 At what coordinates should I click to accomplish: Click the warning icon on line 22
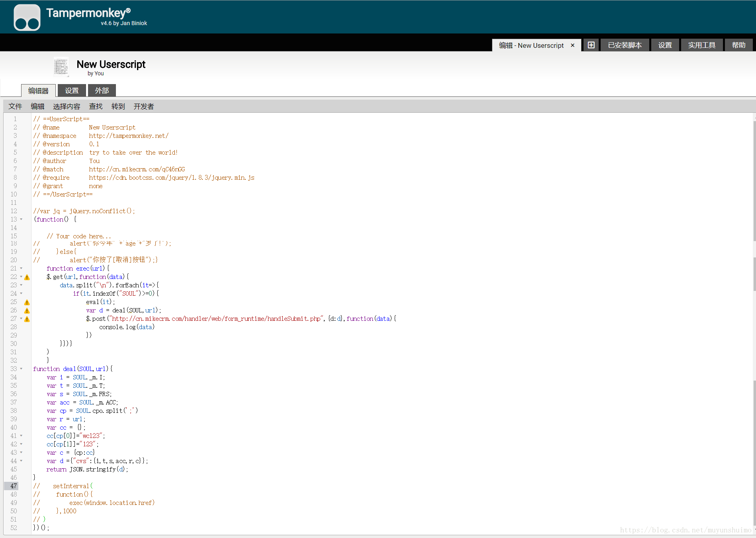[x=27, y=277]
